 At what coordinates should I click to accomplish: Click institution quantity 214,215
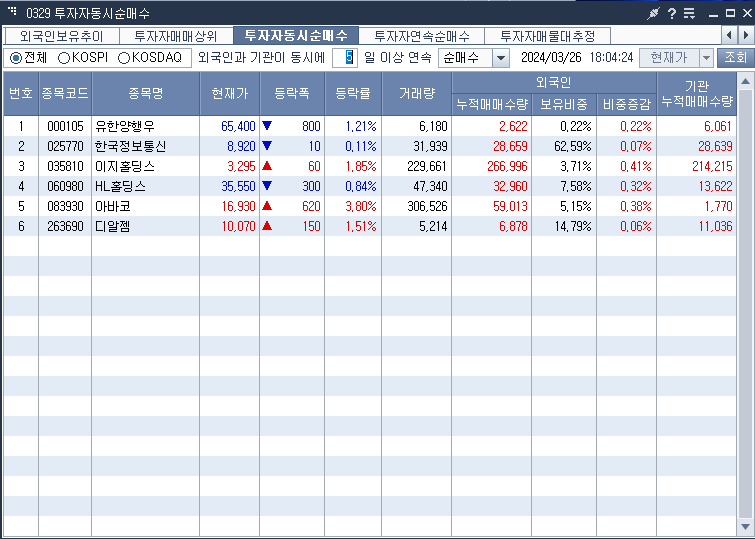pos(712,167)
